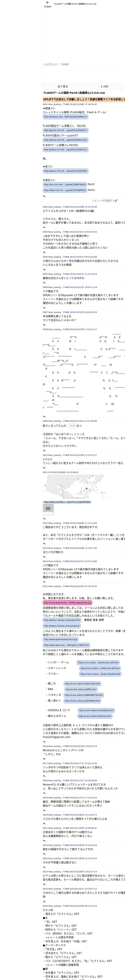Open the toro.2ch.net Part2 link

65,185
